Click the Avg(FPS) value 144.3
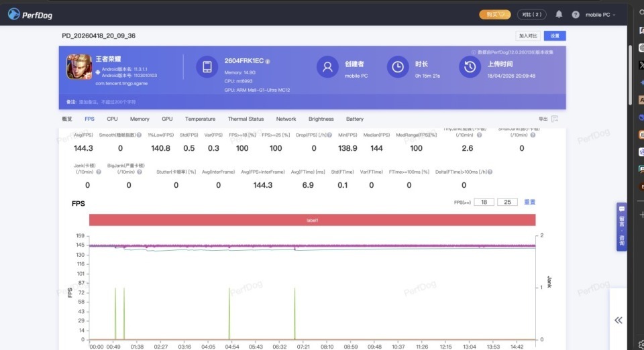 point(83,148)
